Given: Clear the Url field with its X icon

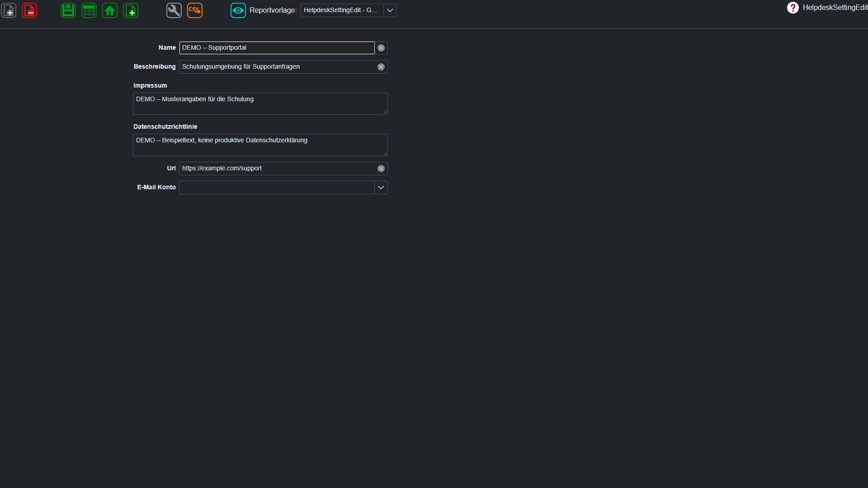Looking at the screenshot, I should click(381, 169).
